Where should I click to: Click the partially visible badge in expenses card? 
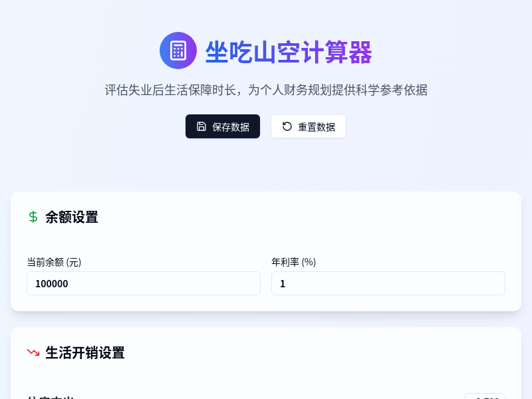485,396
